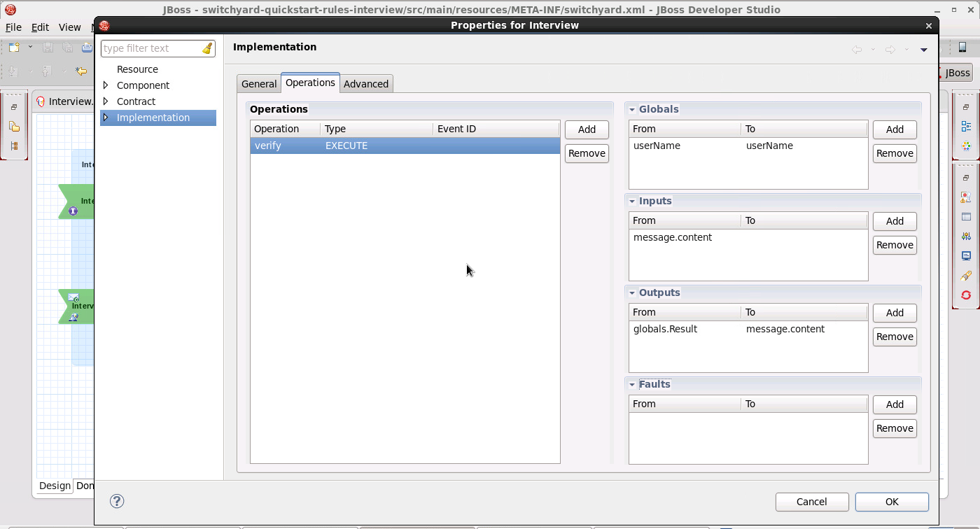This screenshot has height=529, width=980.
Task: Select the globals.Result output row
Action: pos(748,329)
